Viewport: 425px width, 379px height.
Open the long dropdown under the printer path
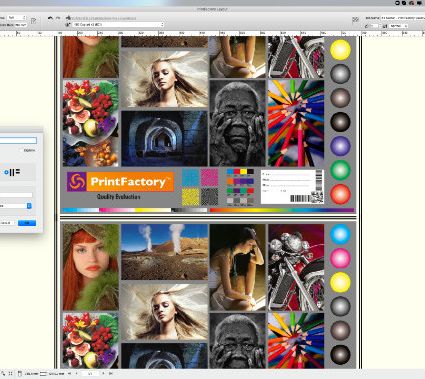coord(119,25)
